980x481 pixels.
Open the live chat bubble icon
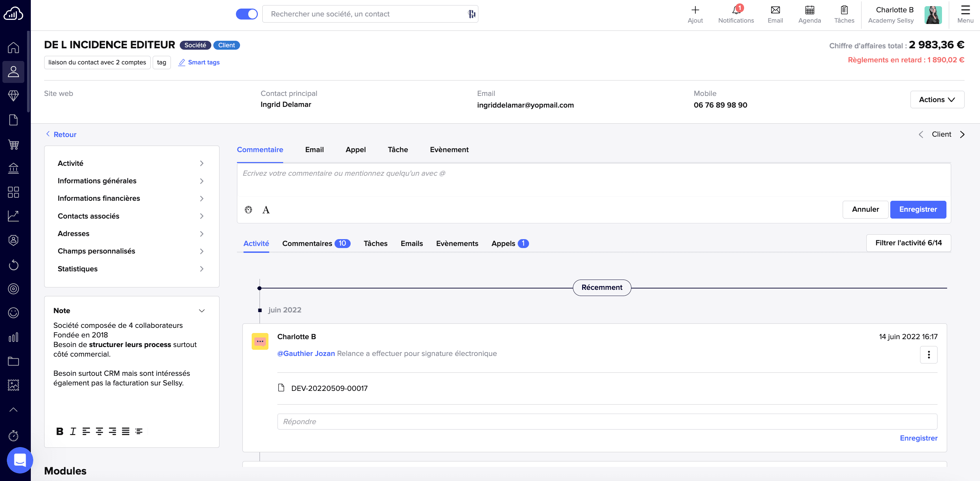(x=20, y=460)
